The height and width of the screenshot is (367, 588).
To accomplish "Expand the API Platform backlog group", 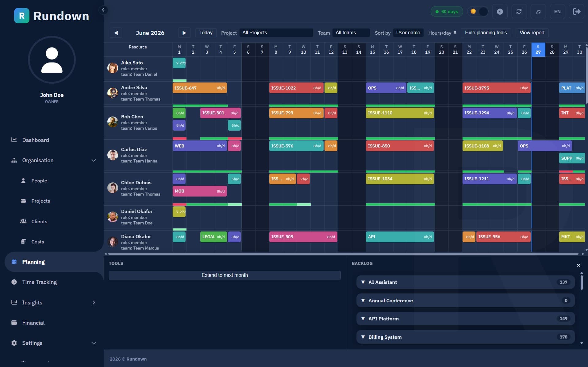I will 465,319.
